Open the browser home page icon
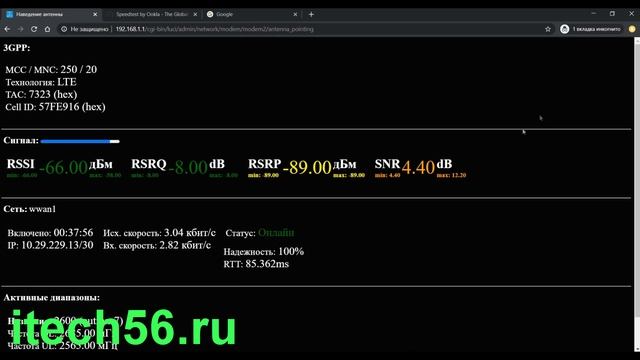640x360 pixels. (47, 29)
